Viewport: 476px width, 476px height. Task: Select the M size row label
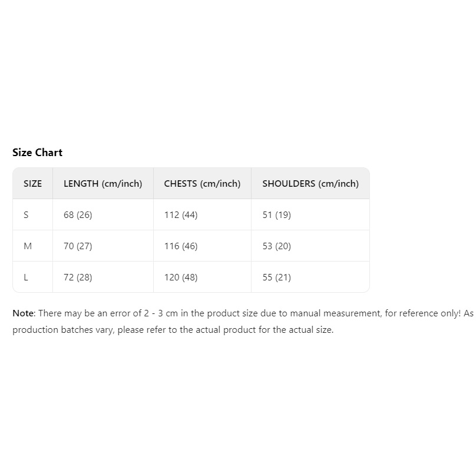[x=28, y=246]
